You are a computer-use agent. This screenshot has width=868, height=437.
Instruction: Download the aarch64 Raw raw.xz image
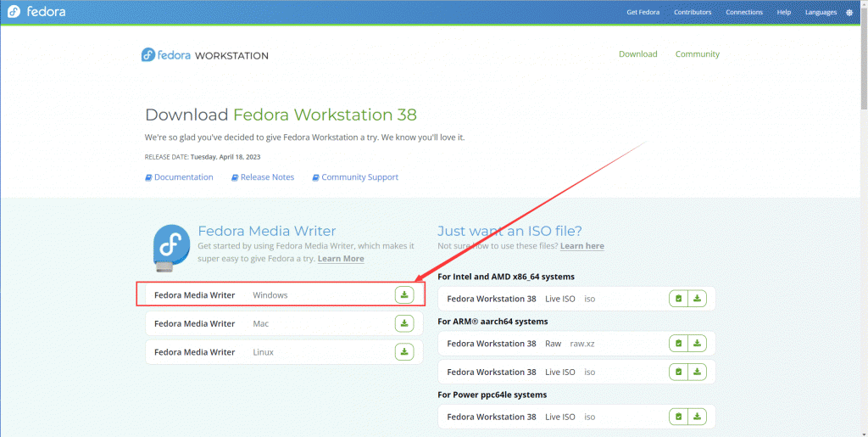click(x=697, y=344)
